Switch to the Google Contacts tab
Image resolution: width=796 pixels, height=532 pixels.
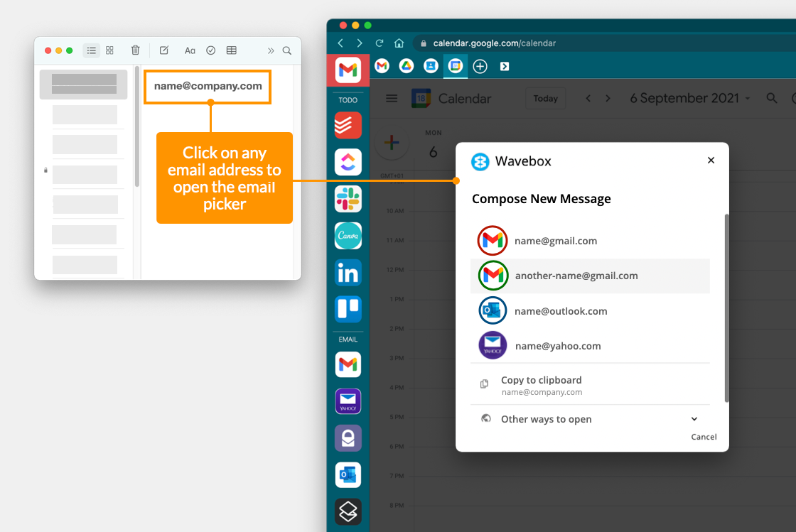pyautogui.click(x=431, y=66)
